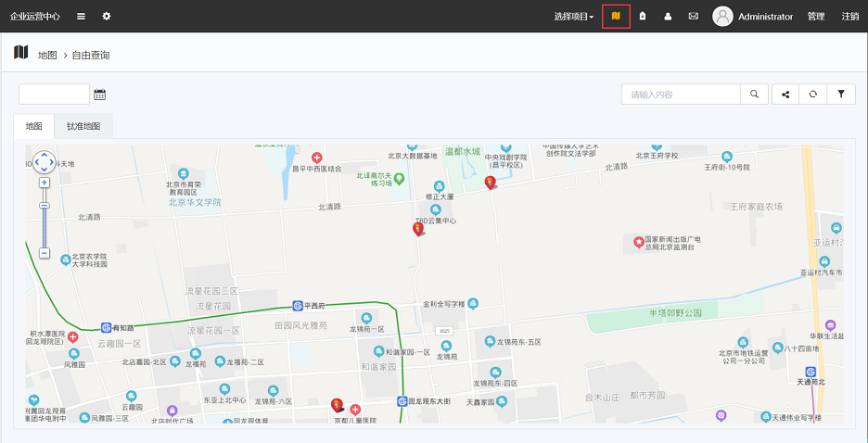Click the user profile icon in navbar
Screen dimensions: 868x443
[x=667, y=17]
